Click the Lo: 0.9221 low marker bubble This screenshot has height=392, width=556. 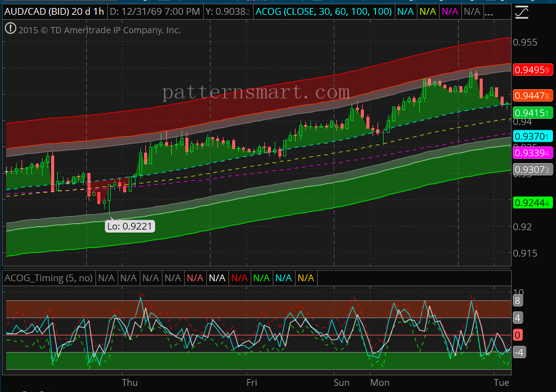(x=129, y=226)
